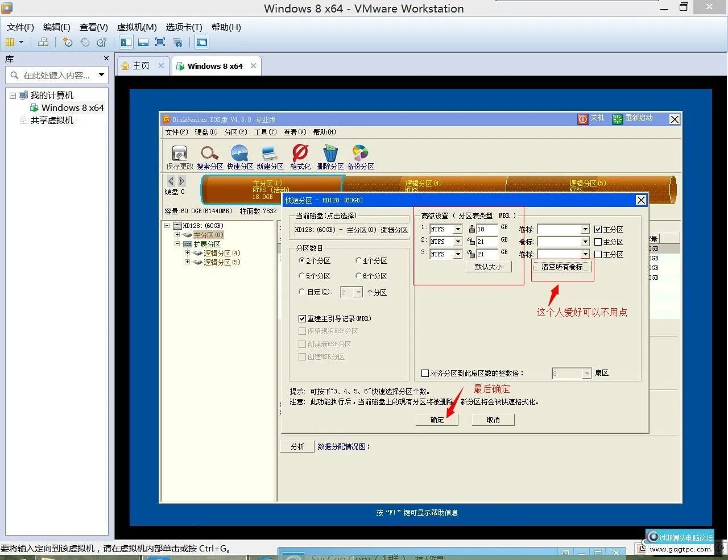Click the 搜索分区 magnifier icon
Screen dimensions: 728x560
tap(209, 154)
